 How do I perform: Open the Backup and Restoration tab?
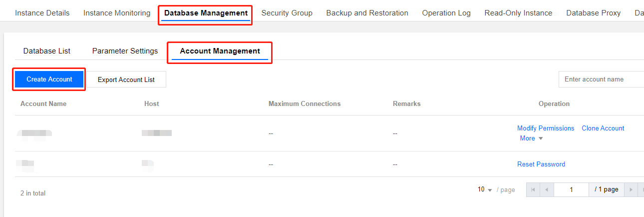coord(367,13)
